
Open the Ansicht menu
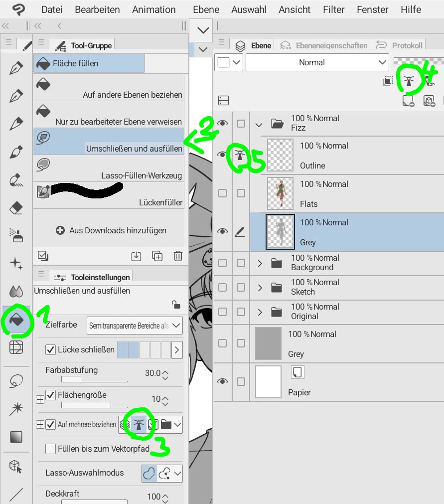pos(295,9)
